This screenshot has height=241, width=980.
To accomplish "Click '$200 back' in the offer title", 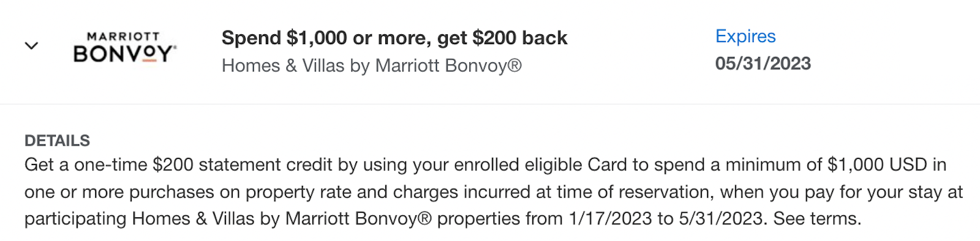I will pyautogui.click(x=520, y=38).
